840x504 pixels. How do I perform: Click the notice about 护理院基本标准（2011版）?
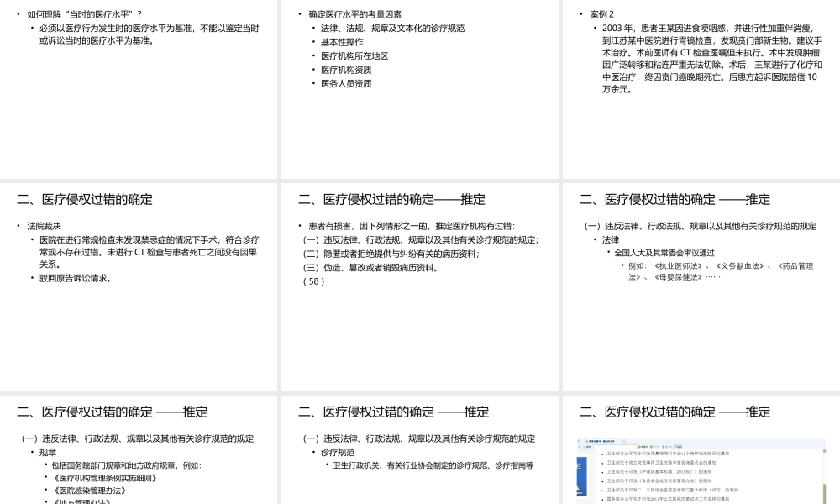click(x=659, y=471)
